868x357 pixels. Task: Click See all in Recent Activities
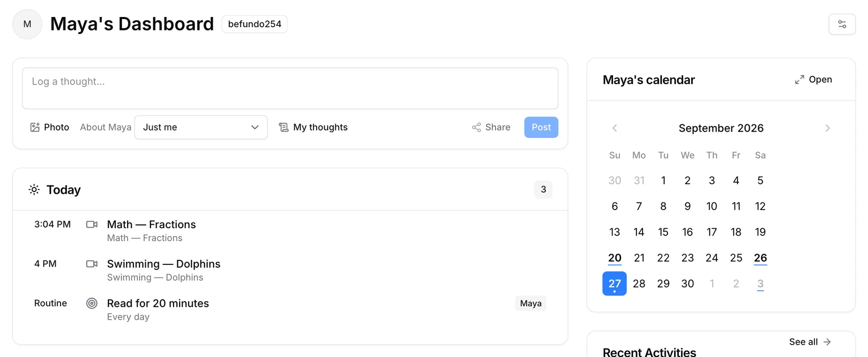(810, 342)
